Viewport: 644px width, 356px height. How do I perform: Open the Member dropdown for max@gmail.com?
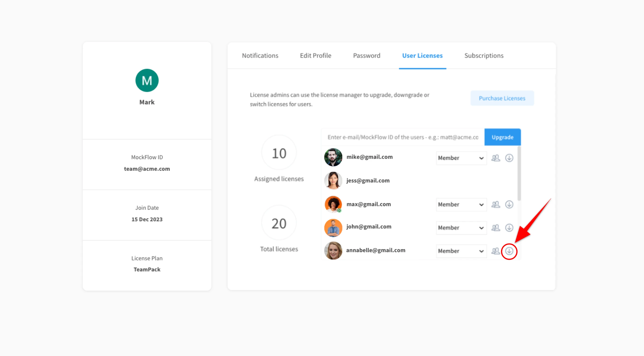(461, 204)
